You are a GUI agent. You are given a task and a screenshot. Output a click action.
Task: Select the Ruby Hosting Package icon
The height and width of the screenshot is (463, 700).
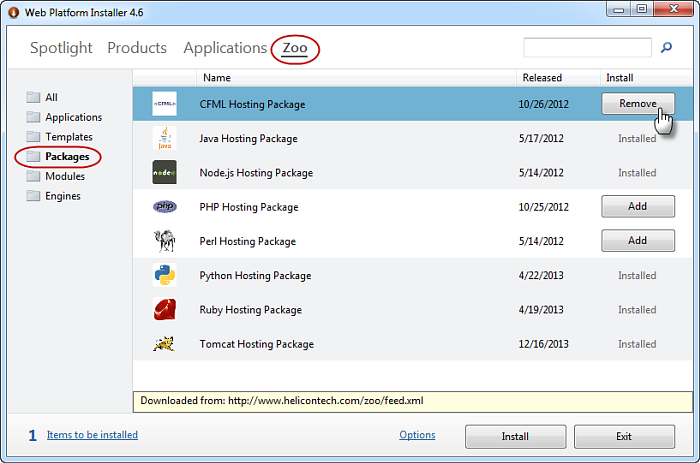pyautogui.click(x=165, y=310)
